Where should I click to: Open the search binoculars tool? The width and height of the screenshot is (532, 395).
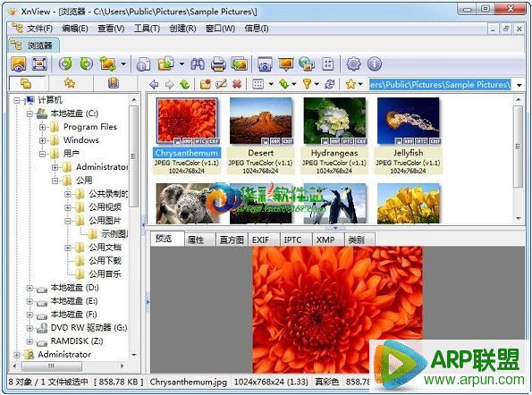pyautogui.click(x=198, y=63)
